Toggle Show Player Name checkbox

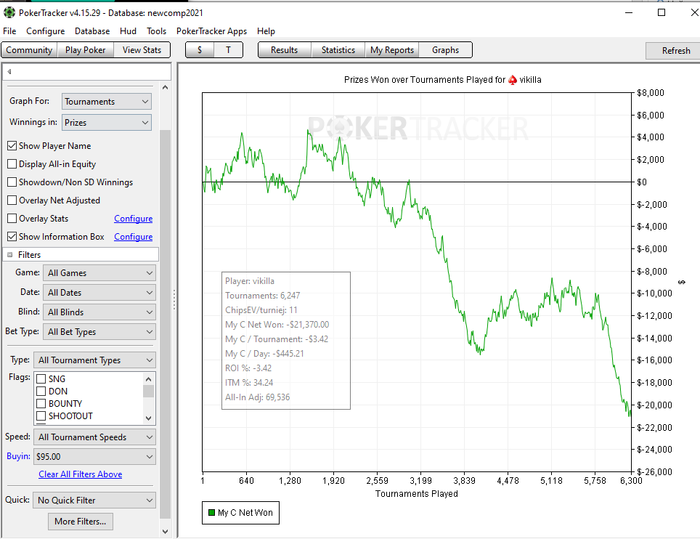[x=12, y=146]
